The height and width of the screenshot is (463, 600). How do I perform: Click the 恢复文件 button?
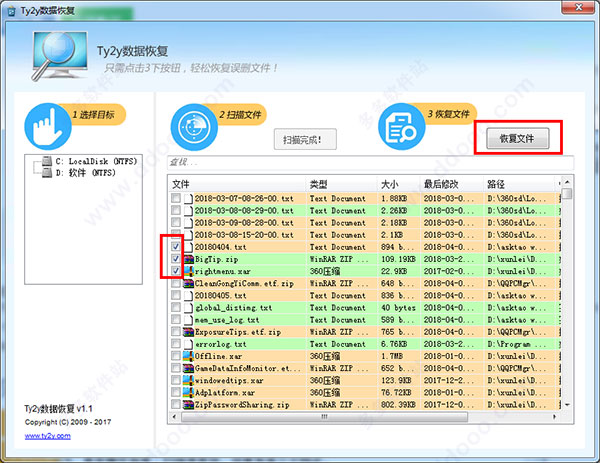[x=518, y=139]
